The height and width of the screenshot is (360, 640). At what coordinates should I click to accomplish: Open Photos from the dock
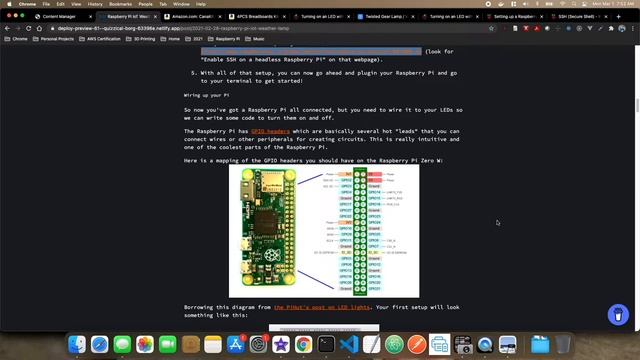tap(145, 344)
